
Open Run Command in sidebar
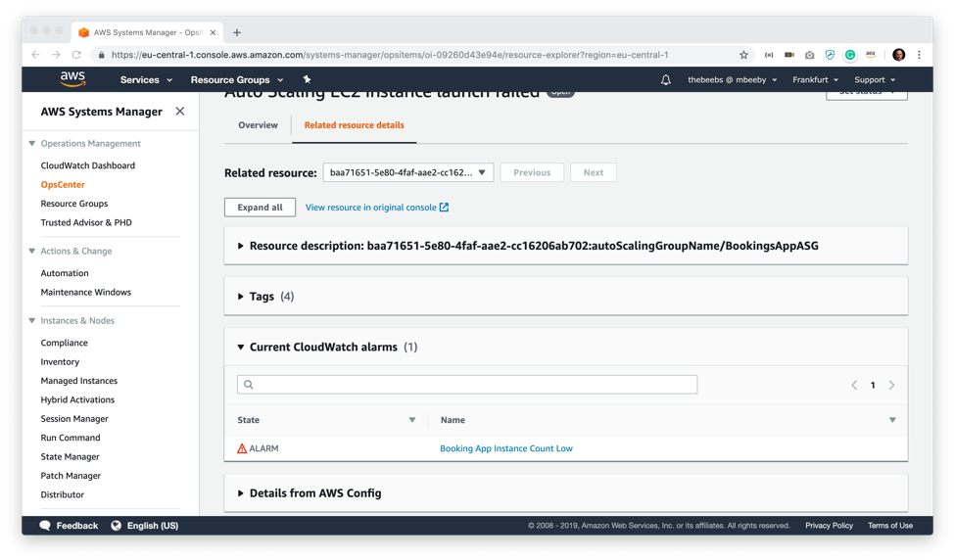(70, 438)
